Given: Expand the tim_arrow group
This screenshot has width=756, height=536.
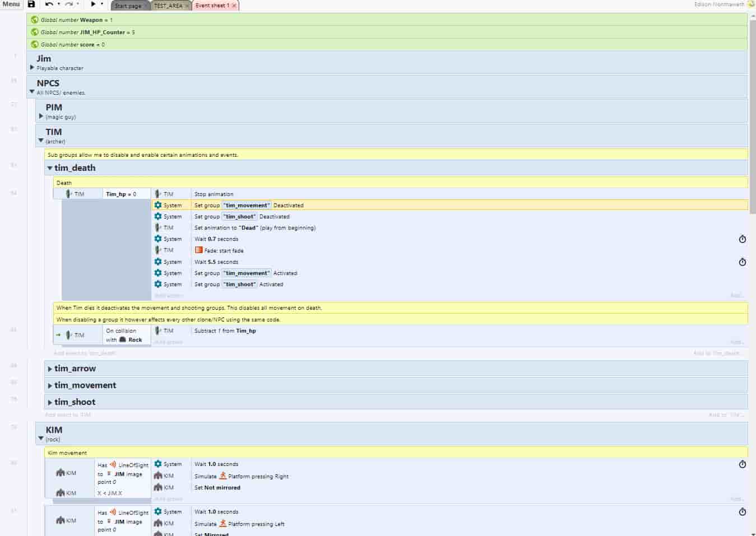Looking at the screenshot, I should pyautogui.click(x=50, y=369).
